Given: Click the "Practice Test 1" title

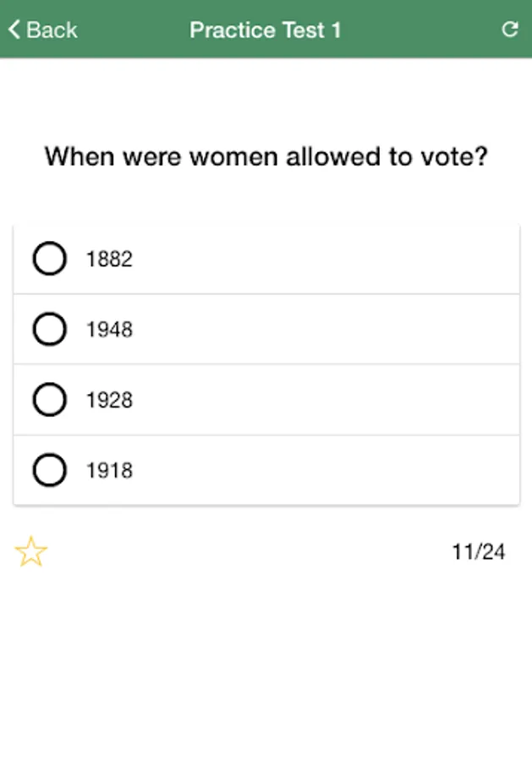Looking at the screenshot, I should (266, 30).
